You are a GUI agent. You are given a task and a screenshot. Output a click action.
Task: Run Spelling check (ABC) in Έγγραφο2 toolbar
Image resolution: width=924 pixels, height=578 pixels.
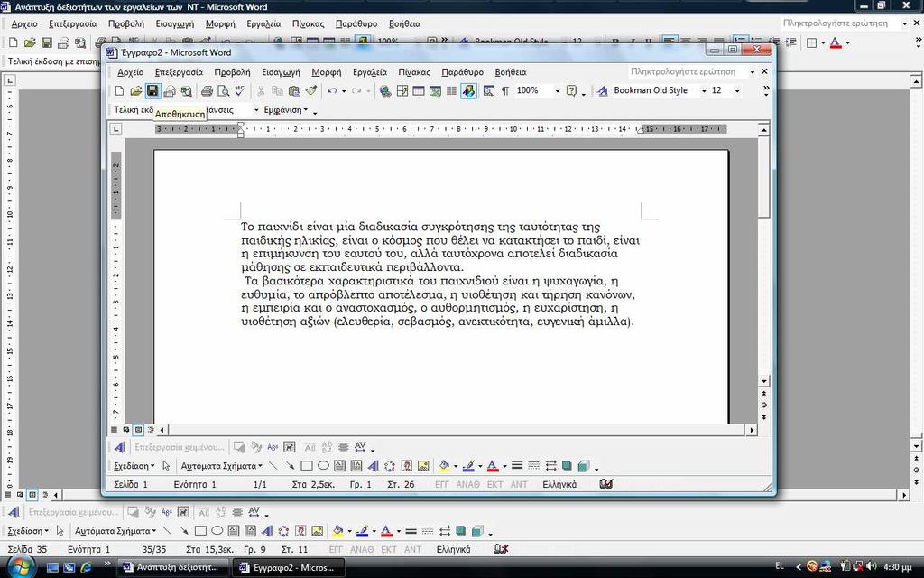click(x=239, y=91)
